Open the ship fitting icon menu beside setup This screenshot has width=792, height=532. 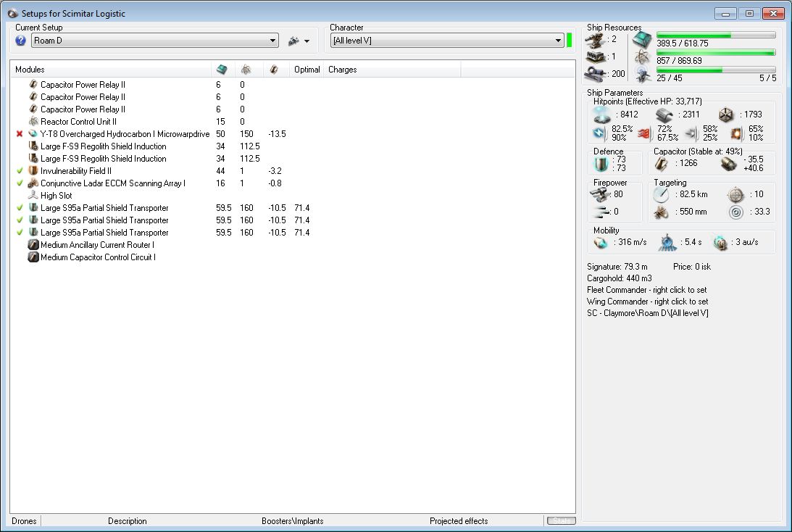(299, 41)
